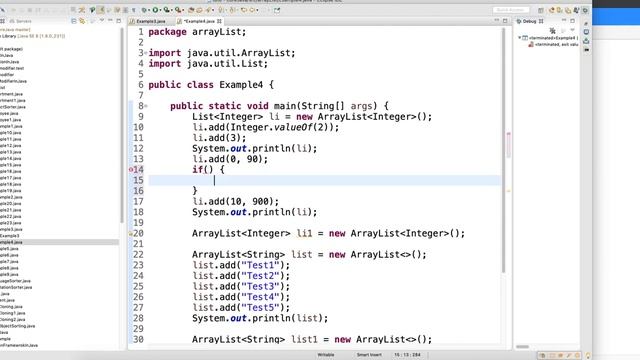640x360 pixels.
Task: Open the Debug view tab
Action: pyautogui.click(x=530, y=21)
